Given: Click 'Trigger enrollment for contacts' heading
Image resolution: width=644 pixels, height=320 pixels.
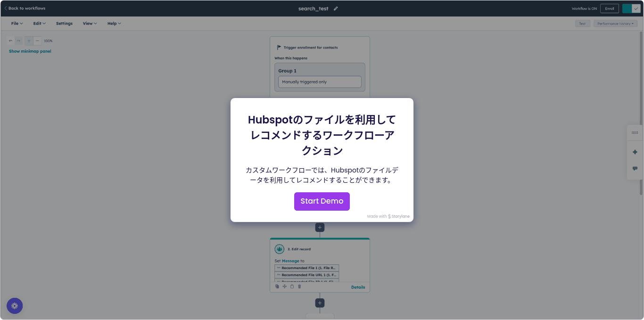Looking at the screenshot, I should point(311,48).
